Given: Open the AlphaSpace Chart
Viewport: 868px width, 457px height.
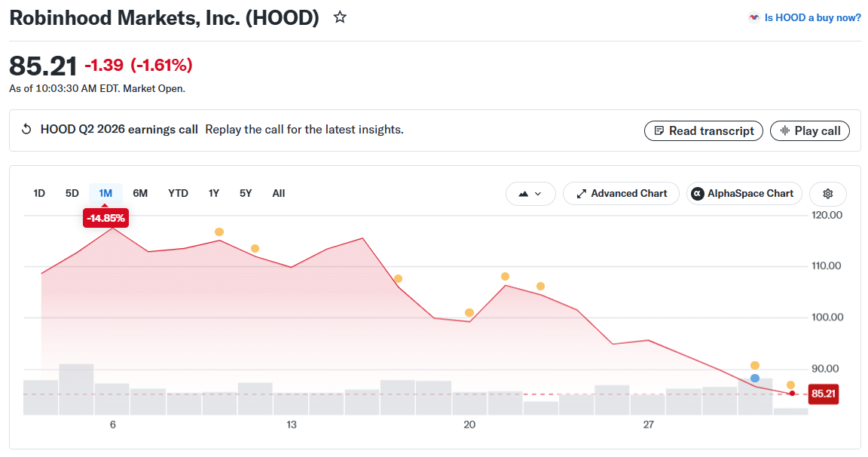Looking at the screenshot, I should (744, 194).
